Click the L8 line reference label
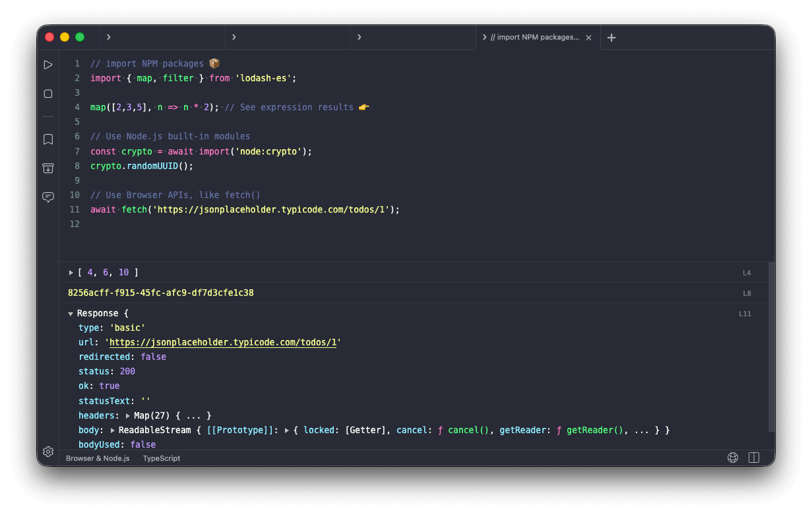The width and height of the screenshot is (812, 515). [747, 293]
